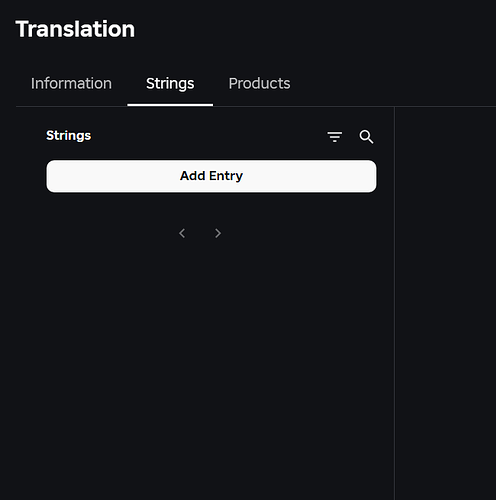Select the Strings tab
The image size is (496, 500).
tap(170, 84)
